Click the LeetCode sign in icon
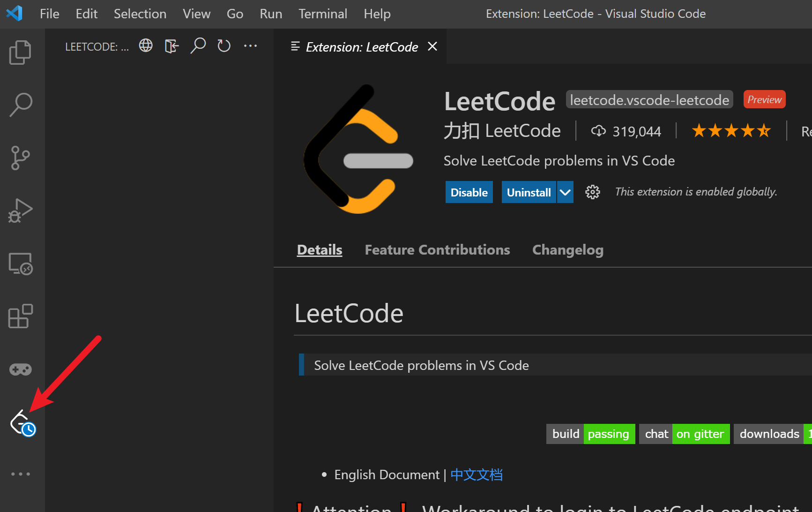 pos(172,46)
